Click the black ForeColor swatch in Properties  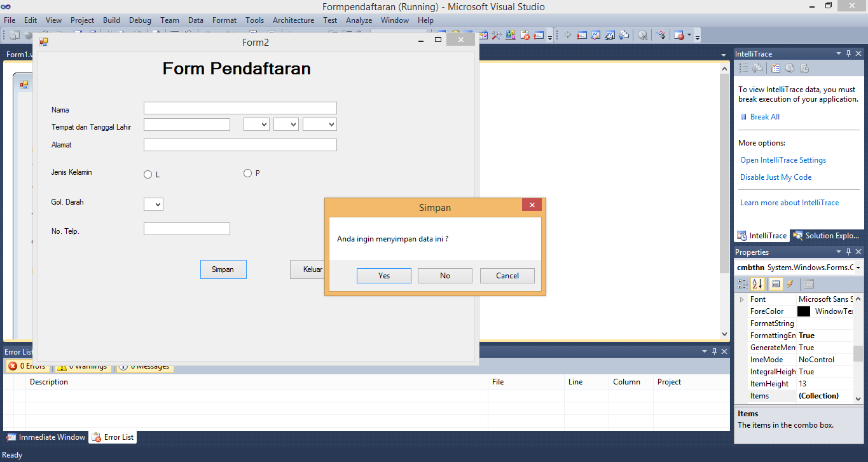pyautogui.click(x=804, y=311)
